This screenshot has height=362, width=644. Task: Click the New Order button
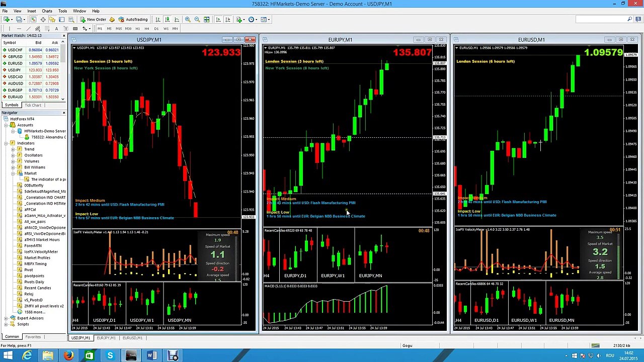point(93,19)
